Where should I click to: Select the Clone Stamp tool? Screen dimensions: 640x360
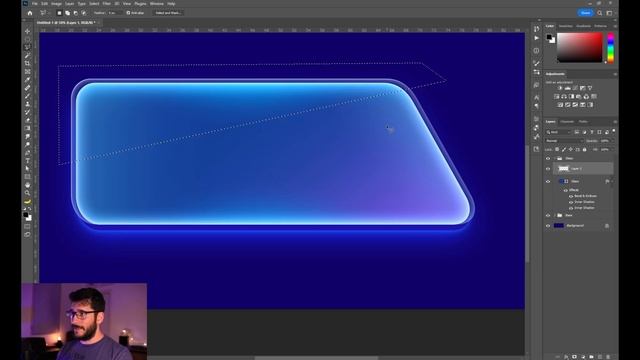[27, 104]
